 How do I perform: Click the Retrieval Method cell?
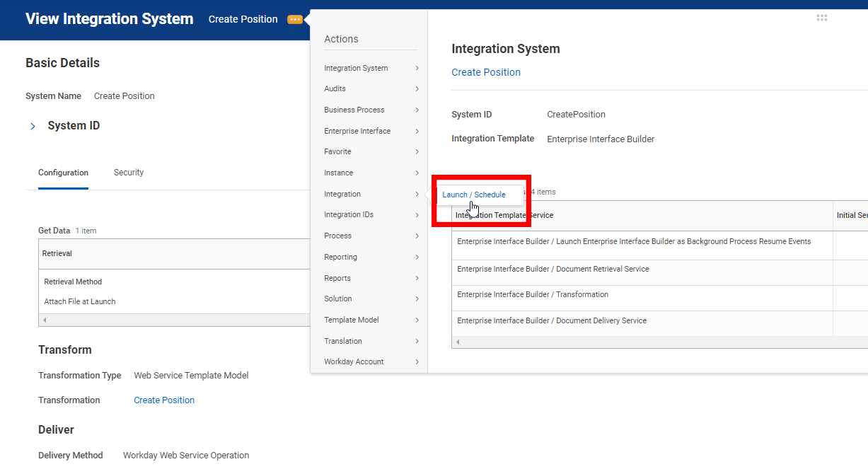(x=74, y=282)
